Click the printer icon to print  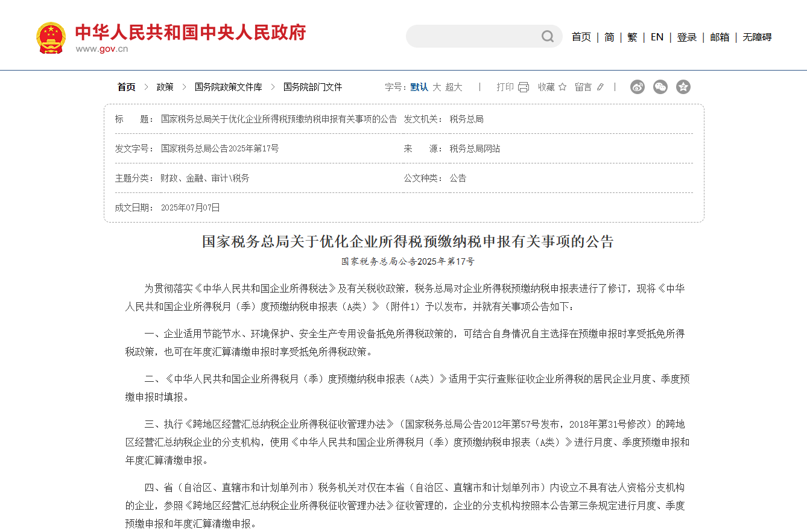(x=523, y=87)
